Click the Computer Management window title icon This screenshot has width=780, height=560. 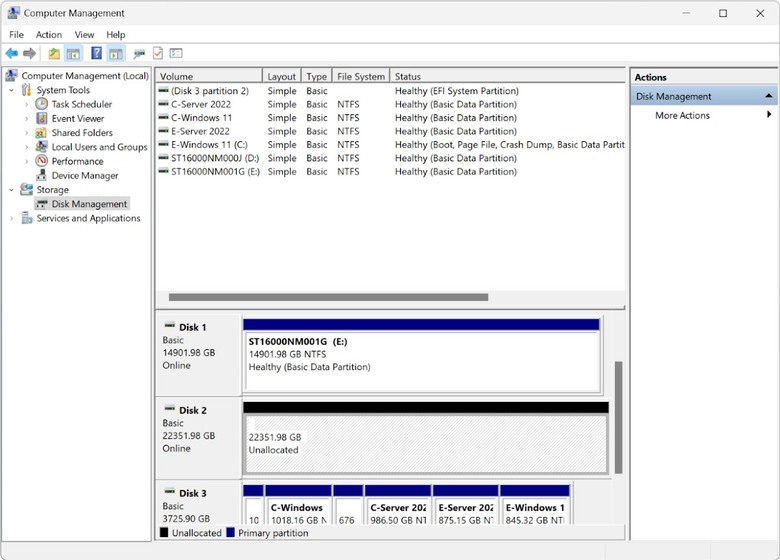(x=13, y=13)
